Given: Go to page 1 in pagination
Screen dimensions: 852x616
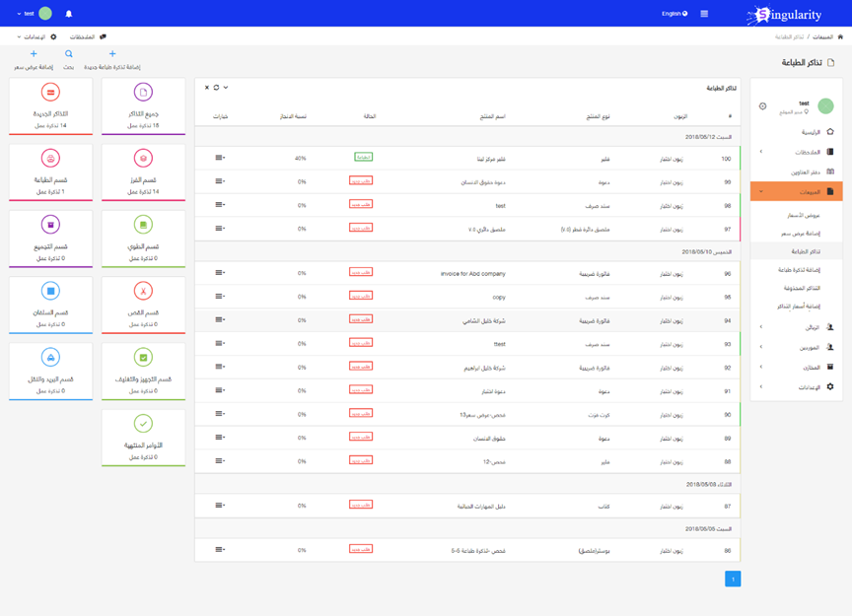Looking at the screenshot, I should point(733,580).
